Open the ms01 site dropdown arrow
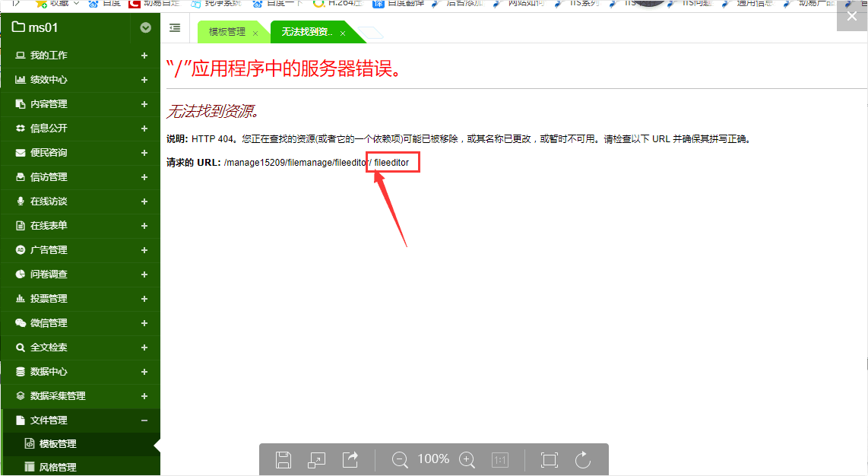868x476 pixels. point(145,28)
